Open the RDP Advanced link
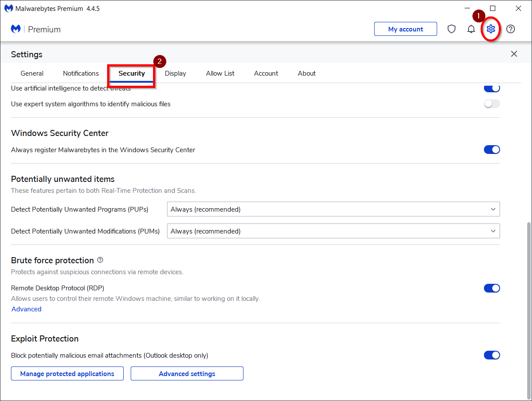This screenshot has height=401, width=532. (27, 309)
